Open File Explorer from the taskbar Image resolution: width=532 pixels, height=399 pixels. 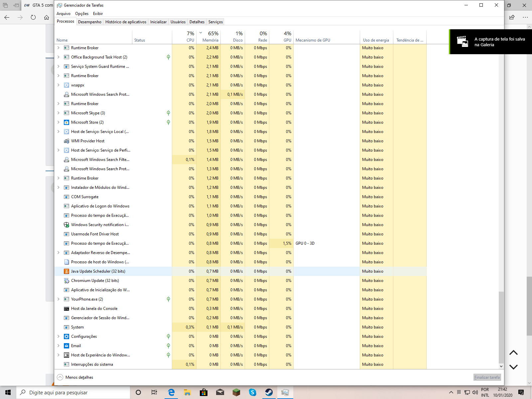click(187, 392)
